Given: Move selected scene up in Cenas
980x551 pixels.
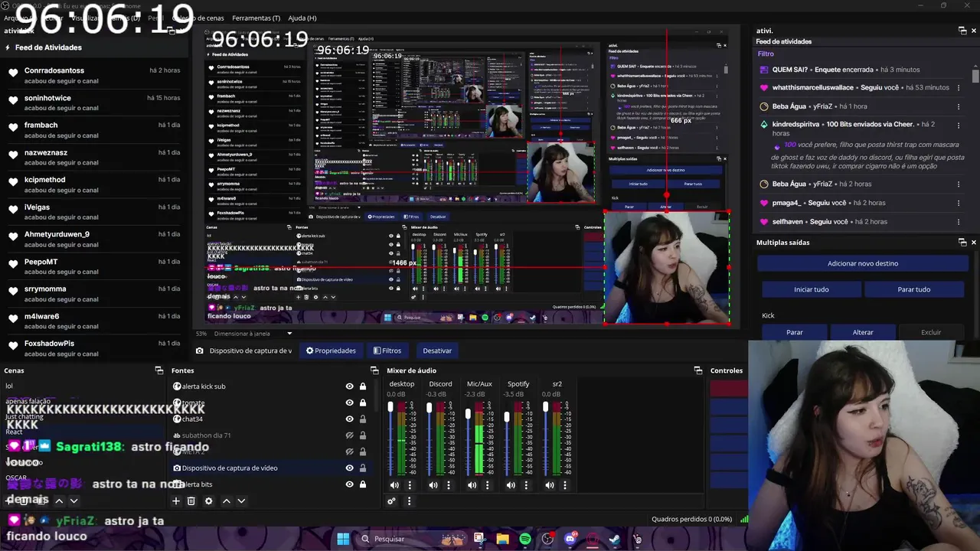Looking at the screenshot, I should coord(59,501).
